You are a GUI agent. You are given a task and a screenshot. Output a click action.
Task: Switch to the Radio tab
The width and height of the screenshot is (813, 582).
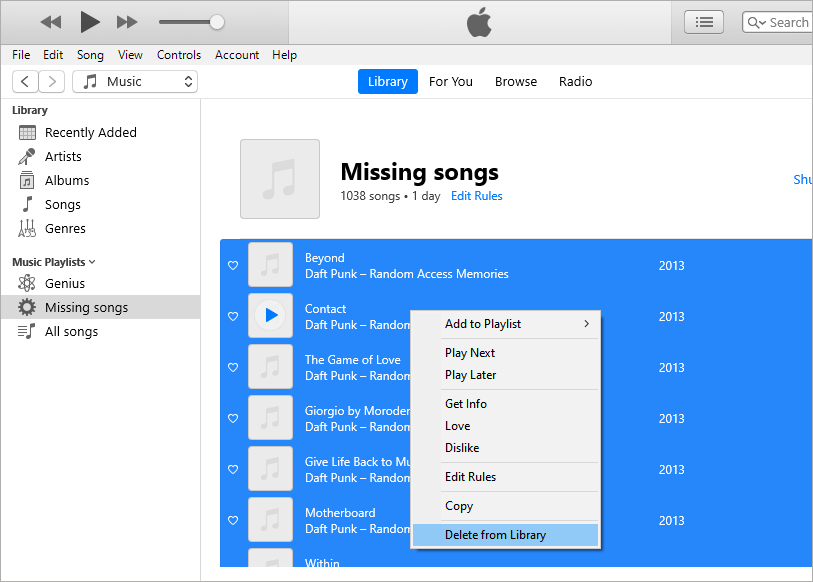575,81
